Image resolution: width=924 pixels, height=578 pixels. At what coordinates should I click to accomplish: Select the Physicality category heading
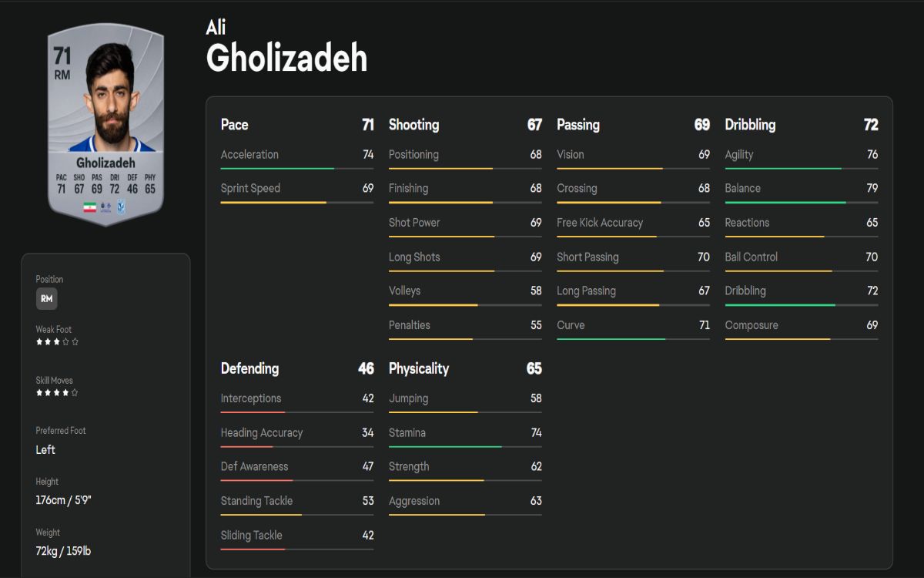pos(419,368)
